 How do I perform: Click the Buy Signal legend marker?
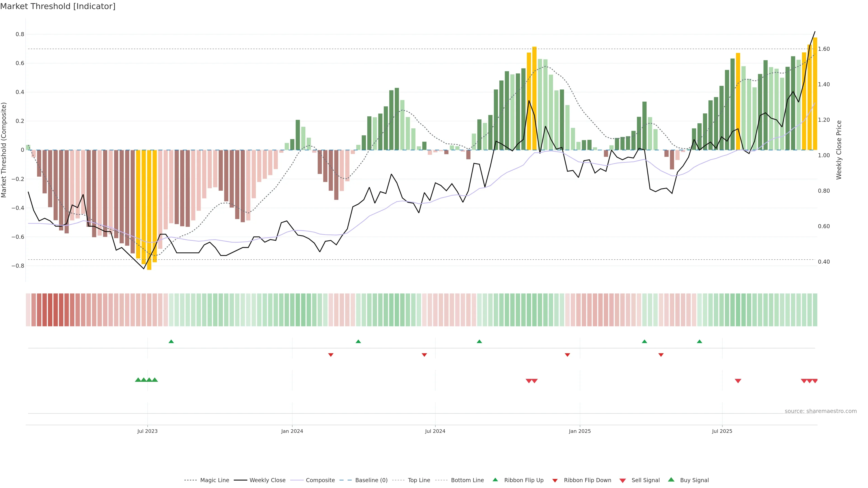tap(671, 480)
